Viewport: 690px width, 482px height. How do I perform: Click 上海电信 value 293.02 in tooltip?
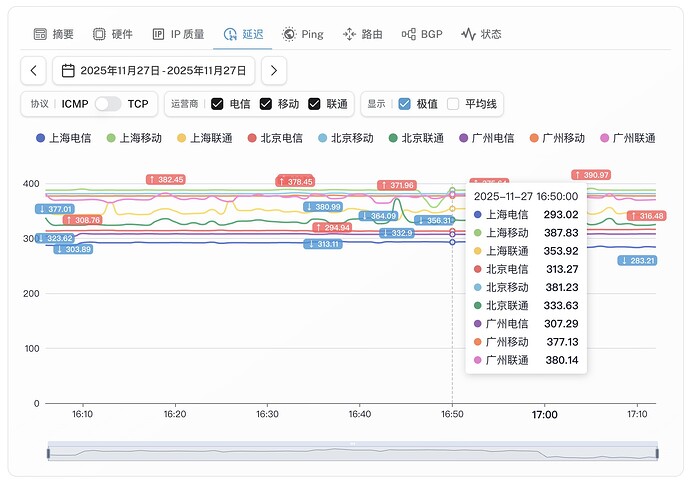pos(561,214)
